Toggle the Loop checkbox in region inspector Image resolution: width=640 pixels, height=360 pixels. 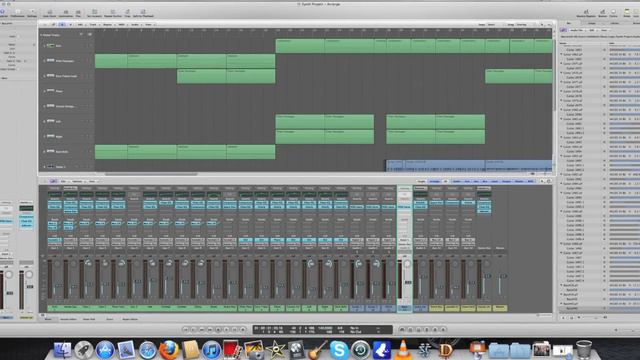[x=18, y=36]
